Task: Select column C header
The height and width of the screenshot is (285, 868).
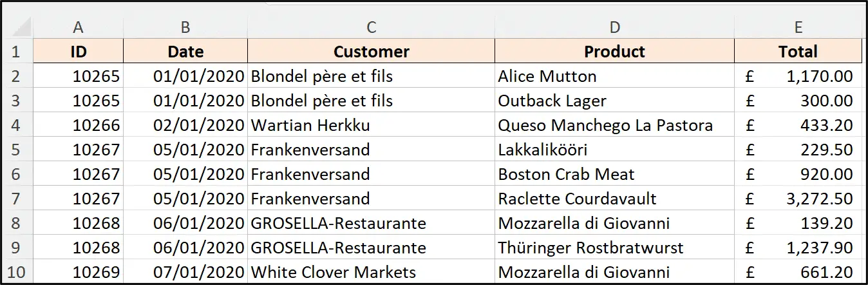Action: (371, 27)
